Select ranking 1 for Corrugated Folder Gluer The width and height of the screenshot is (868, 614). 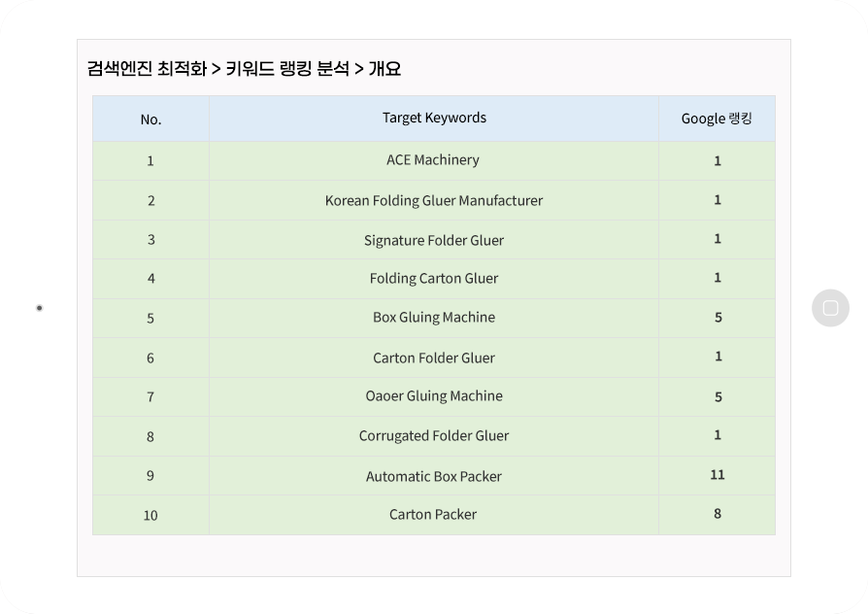point(718,435)
